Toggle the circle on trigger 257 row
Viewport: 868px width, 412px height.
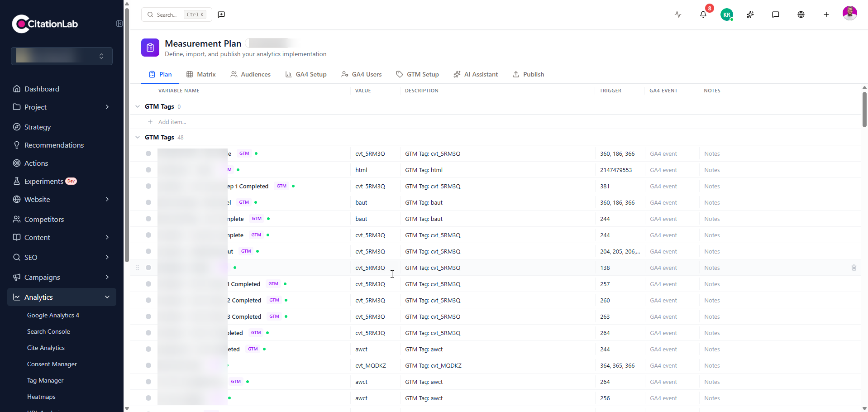[148, 284]
